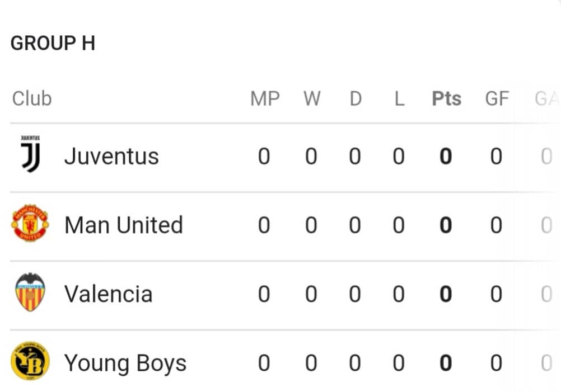Screen dimensions: 561x392
Task: Click the Valencia bat crest icon
Action: coord(30,292)
